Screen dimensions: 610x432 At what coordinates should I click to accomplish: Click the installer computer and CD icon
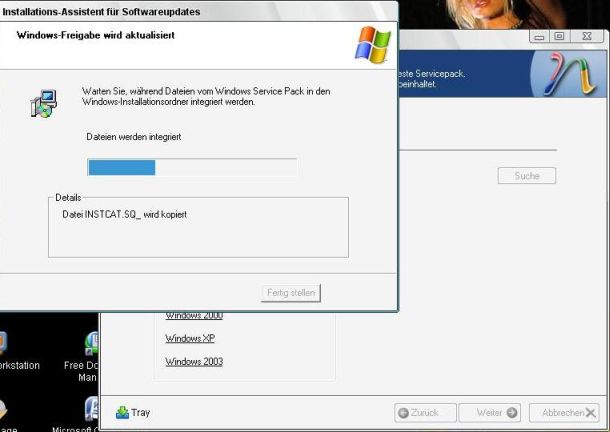click(44, 103)
